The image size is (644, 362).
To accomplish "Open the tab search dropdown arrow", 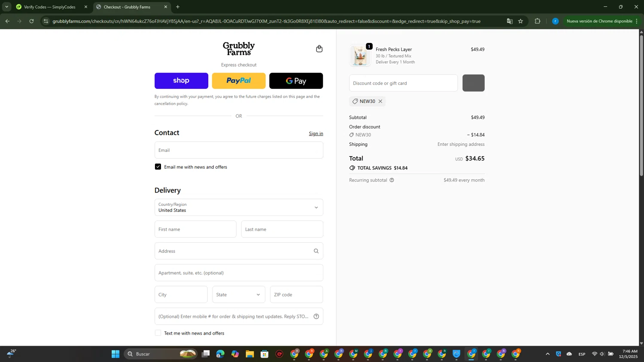I will pos(6,7).
